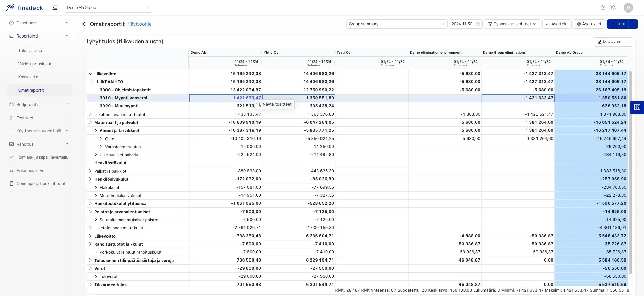Screen dimensions: 644x296
Task: Open Tulos ja tase in sidebar
Action: point(30,51)
